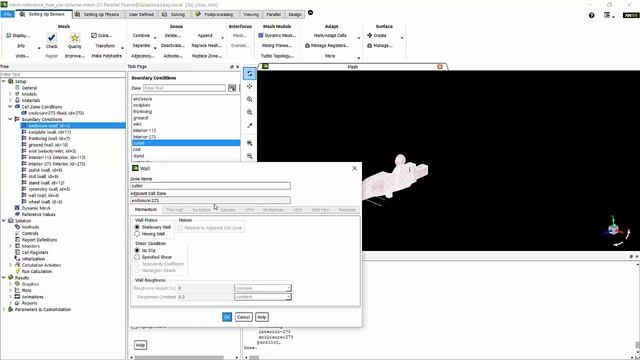
Task: Open Roughness Constant dropdown
Action: 263,297
